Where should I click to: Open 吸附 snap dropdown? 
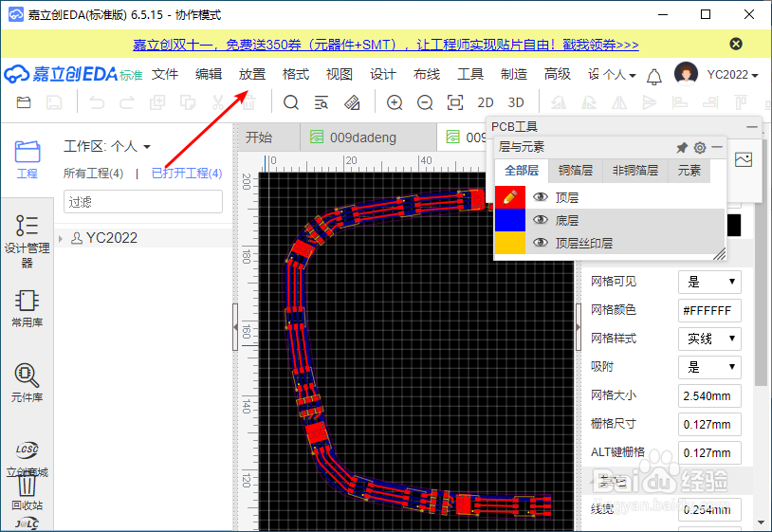coord(709,367)
